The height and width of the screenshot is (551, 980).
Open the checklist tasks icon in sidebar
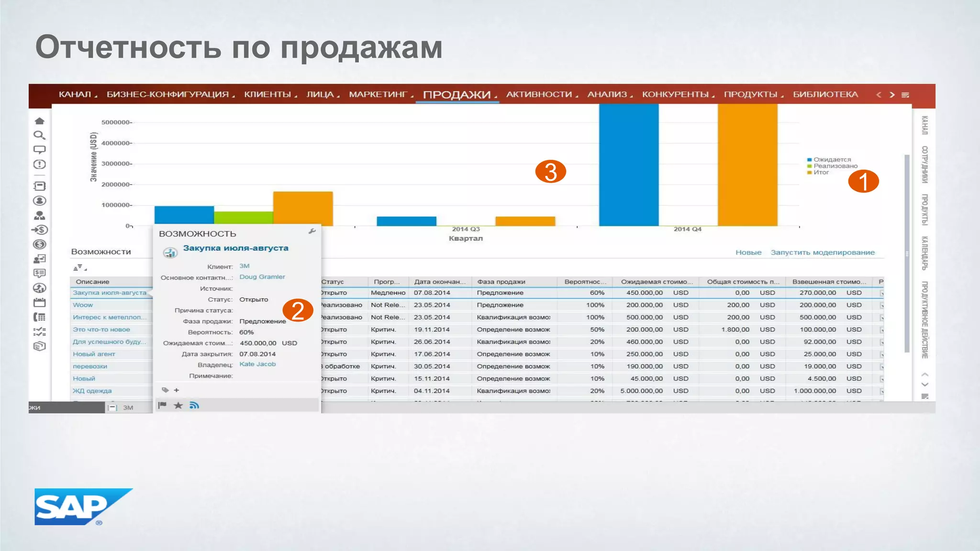pyautogui.click(x=40, y=331)
